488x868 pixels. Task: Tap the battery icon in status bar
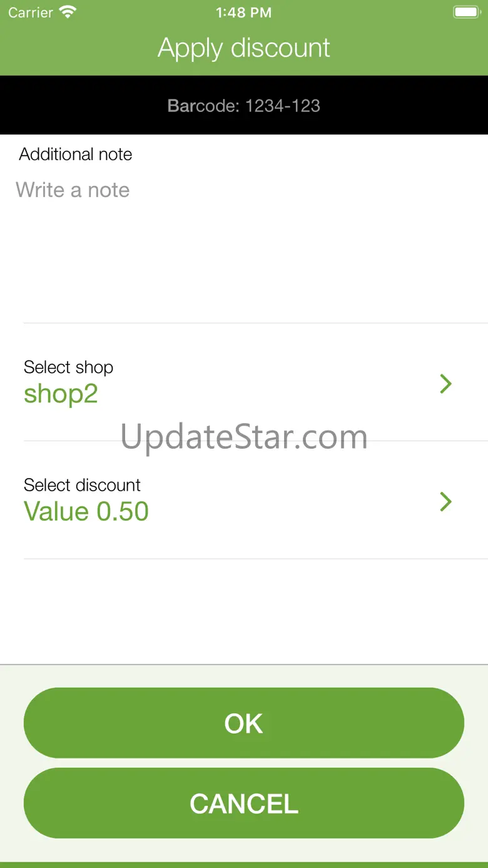pyautogui.click(x=466, y=13)
